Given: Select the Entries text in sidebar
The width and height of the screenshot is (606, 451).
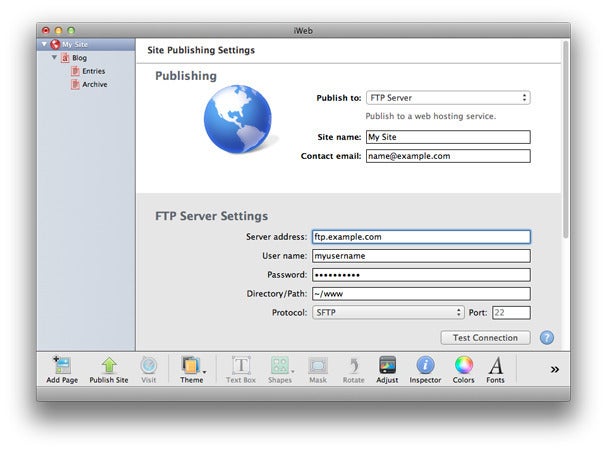Looking at the screenshot, I should click(94, 71).
